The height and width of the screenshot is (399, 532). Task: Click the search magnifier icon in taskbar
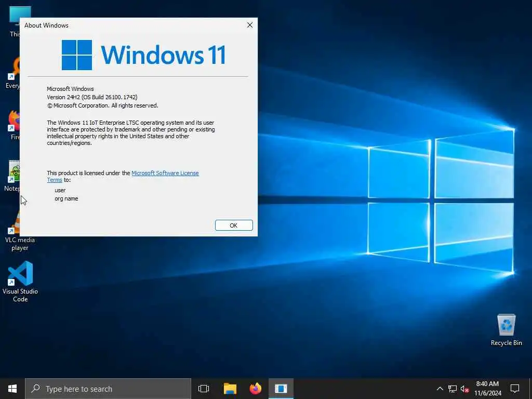35,389
